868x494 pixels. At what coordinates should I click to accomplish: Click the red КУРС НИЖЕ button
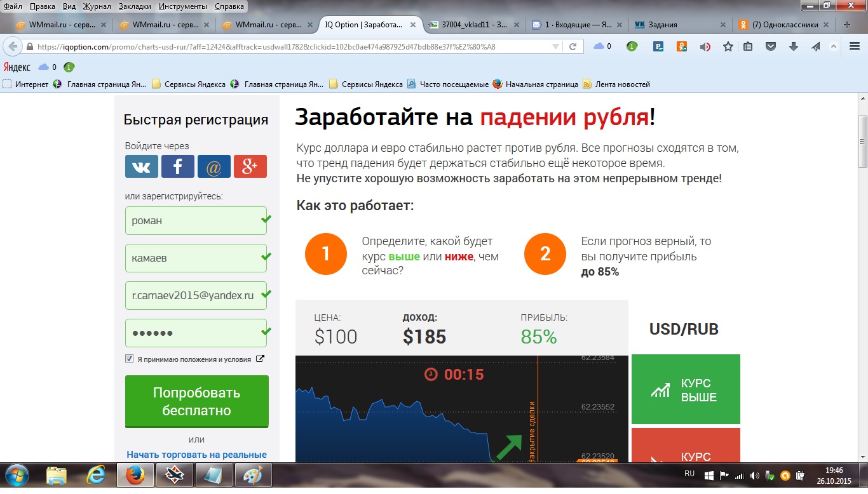click(x=686, y=445)
